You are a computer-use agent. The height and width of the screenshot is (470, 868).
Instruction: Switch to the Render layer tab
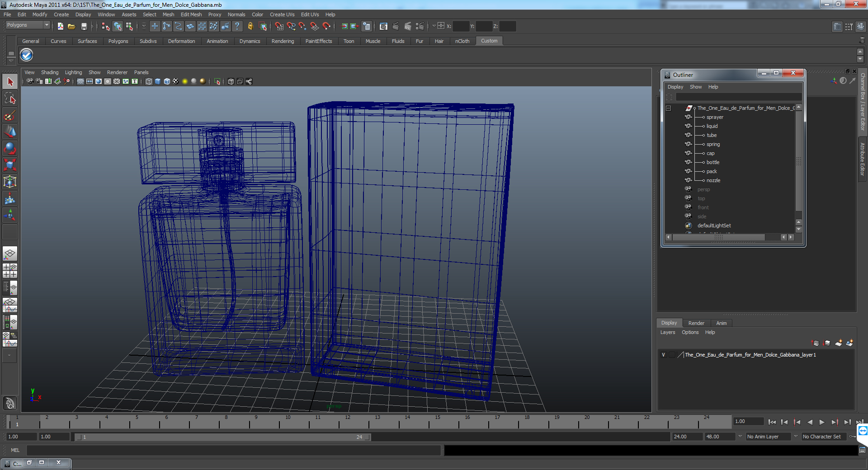pyautogui.click(x=696, y=323)
